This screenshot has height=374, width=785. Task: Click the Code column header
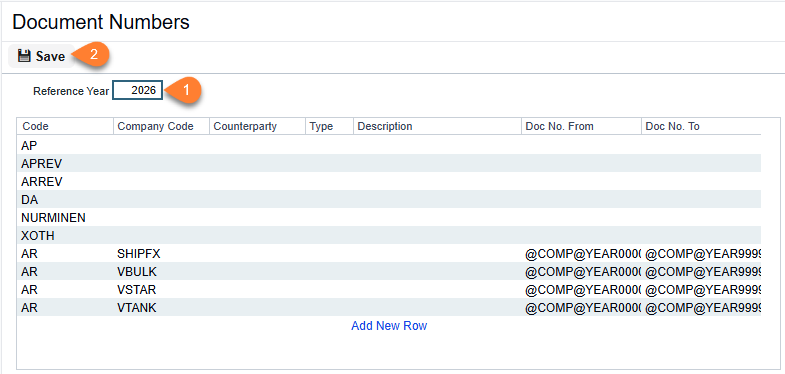pyautogui.click(x=65, y=127)
